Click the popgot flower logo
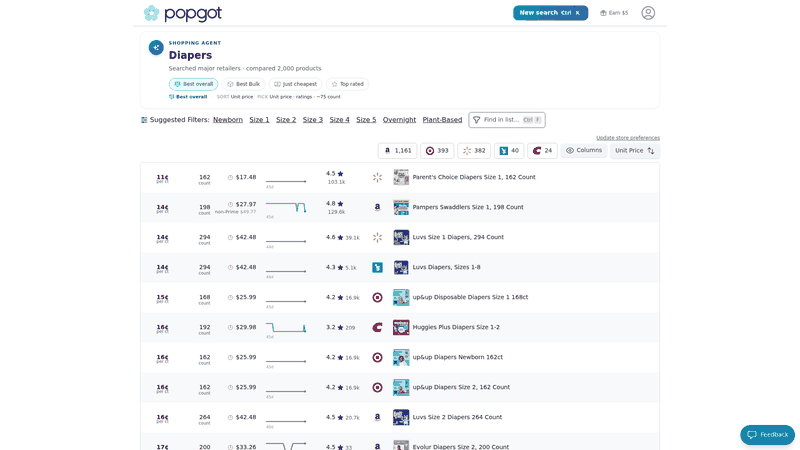 151,13
